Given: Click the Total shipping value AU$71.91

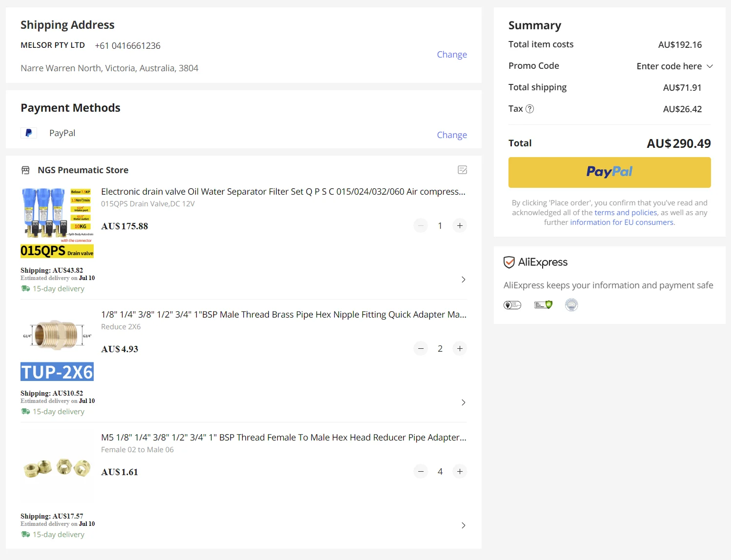Looking at the screenshot, I should coord(682,88).
